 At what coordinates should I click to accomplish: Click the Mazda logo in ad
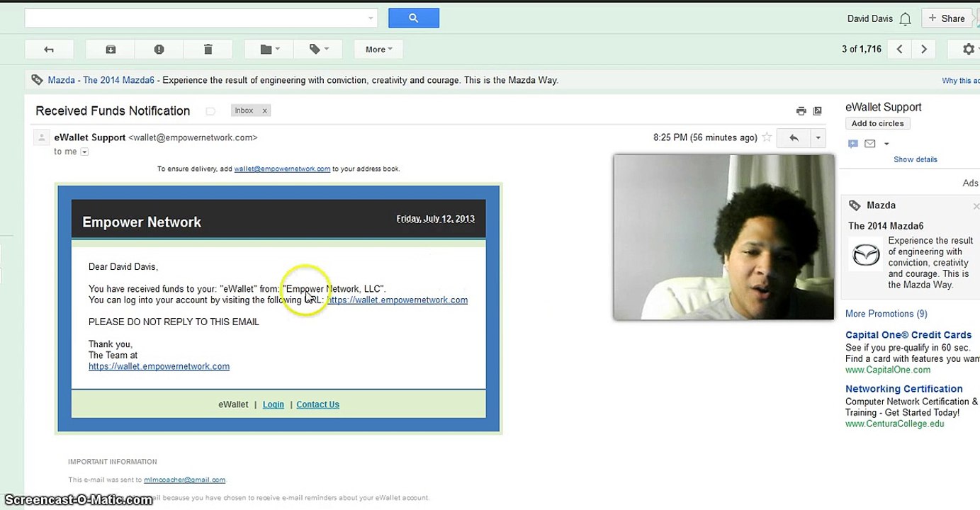pos(865,254)
